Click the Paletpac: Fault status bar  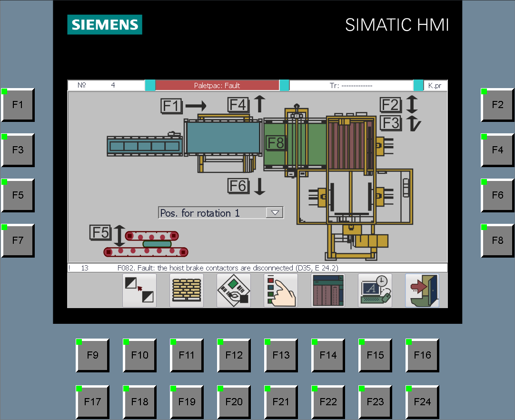coord(217,85)
